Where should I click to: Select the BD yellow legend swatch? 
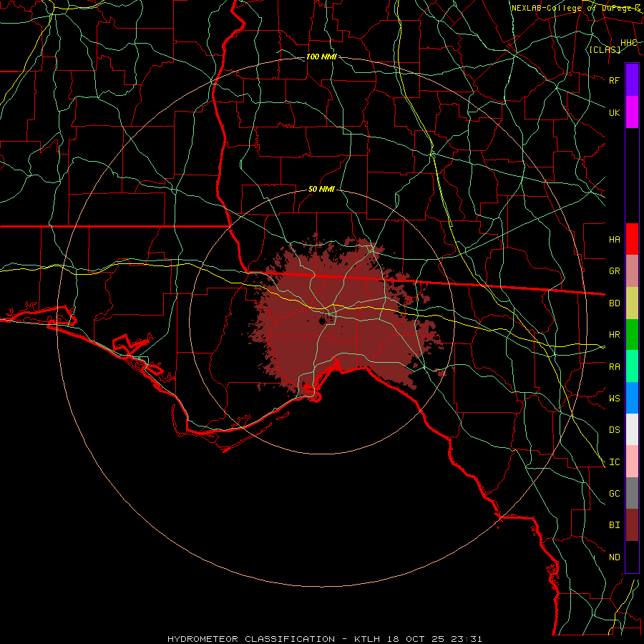coord(632,303)
